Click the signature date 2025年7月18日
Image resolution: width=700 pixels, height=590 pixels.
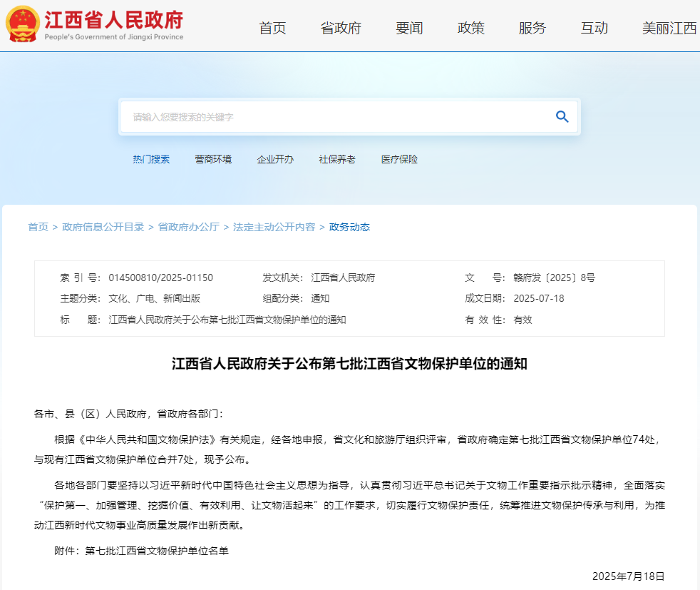(x=628, y=576)
